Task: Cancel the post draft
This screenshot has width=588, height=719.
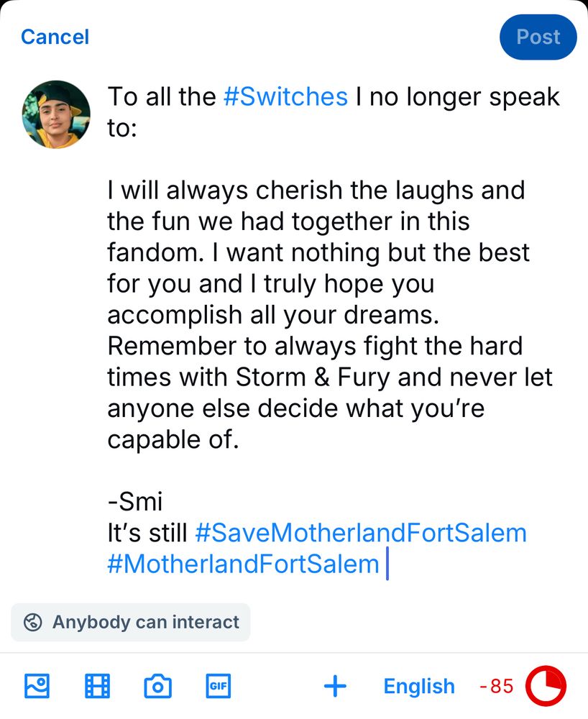Action: pos(55,37)
